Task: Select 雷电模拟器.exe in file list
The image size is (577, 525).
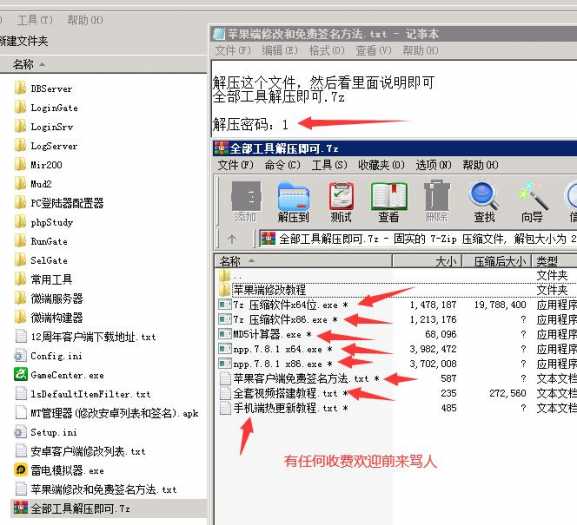Action: 60,471
